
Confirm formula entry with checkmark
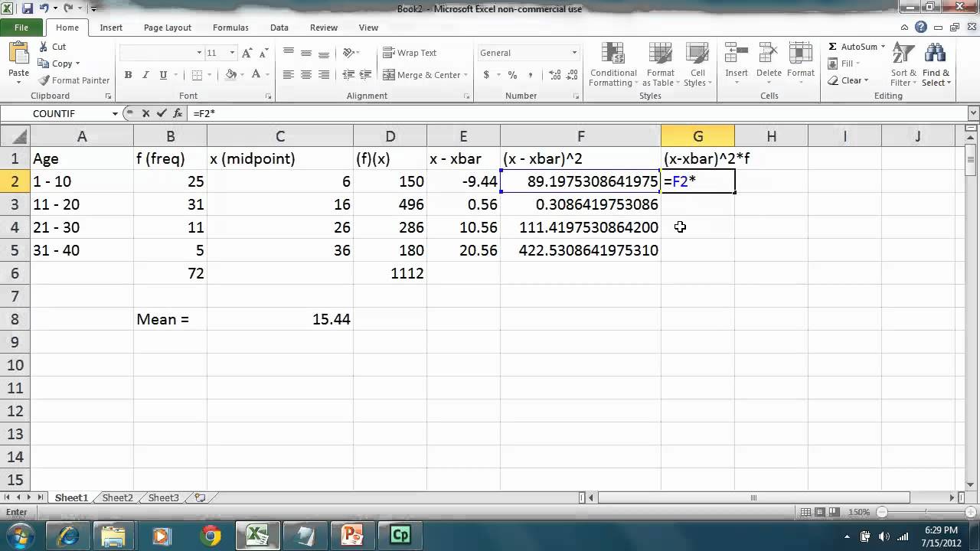point(162,113)
